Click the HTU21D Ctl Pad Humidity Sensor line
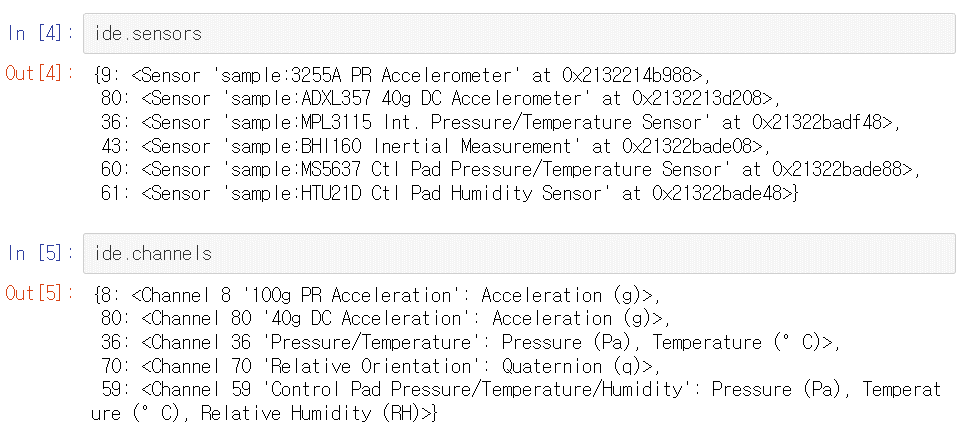This screenshot has width=980, height=440. tap(450, 193)
